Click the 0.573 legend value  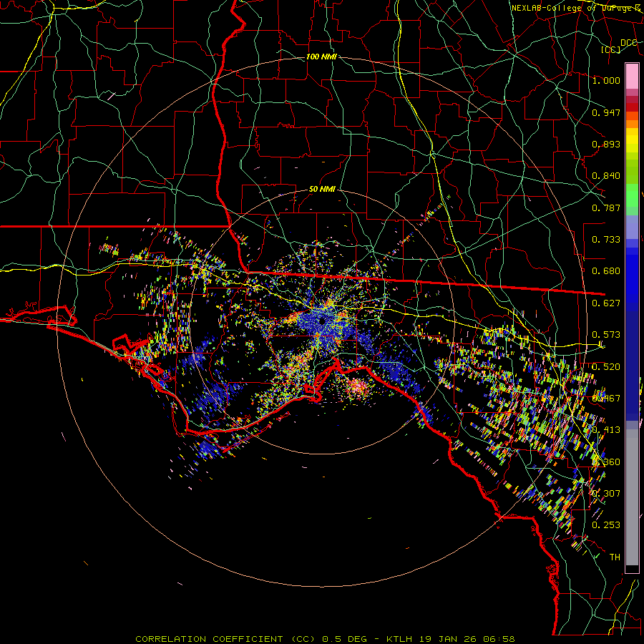pyautogui.click(x=606, y=335)
